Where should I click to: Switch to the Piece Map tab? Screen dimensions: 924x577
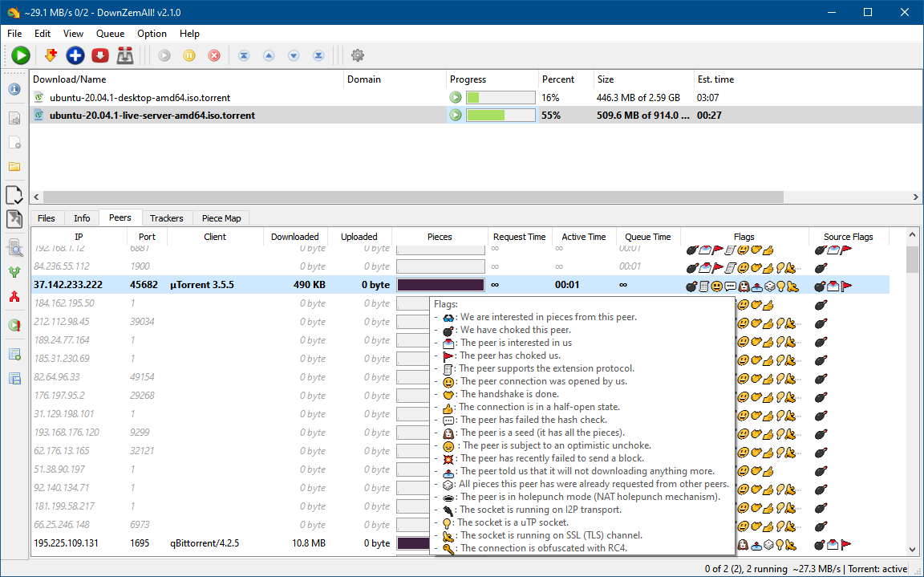coord(221,218)
